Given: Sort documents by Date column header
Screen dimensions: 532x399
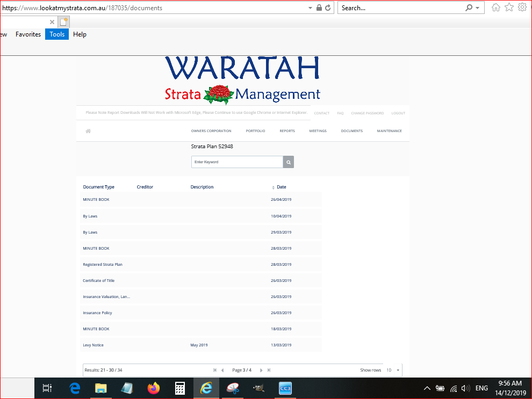Looking at the screenshot, I should coord(281,187).
